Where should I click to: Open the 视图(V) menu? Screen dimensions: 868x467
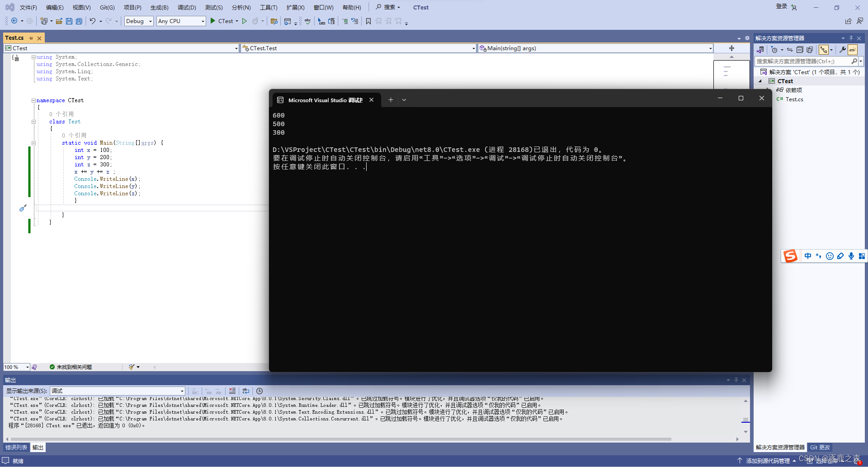(81, 7)
